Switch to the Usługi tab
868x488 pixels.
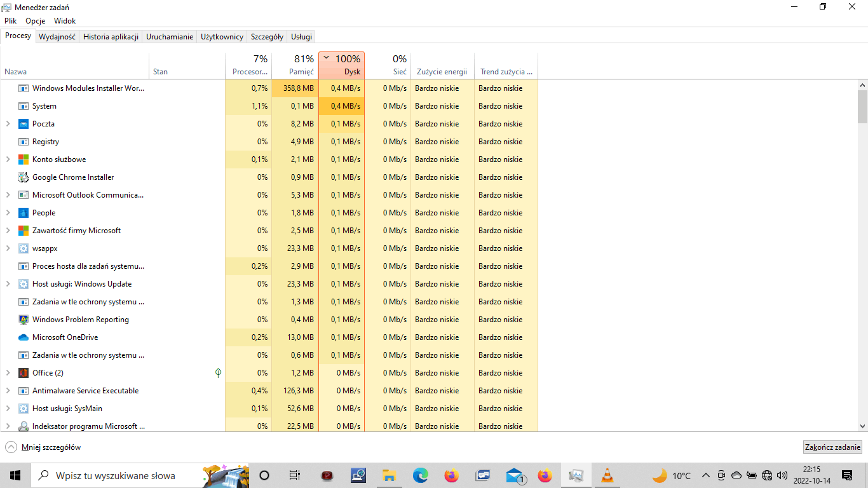(301, 37)
